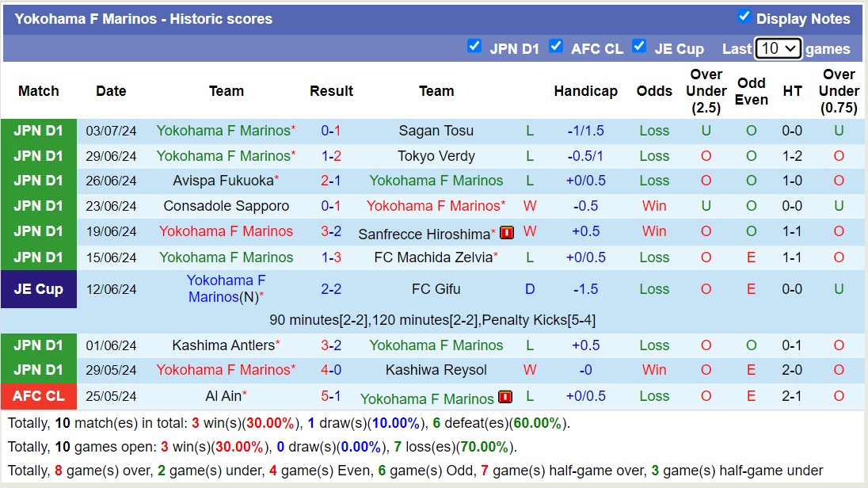Open FC Machida Zelvia team link

[x=432, y=257]
